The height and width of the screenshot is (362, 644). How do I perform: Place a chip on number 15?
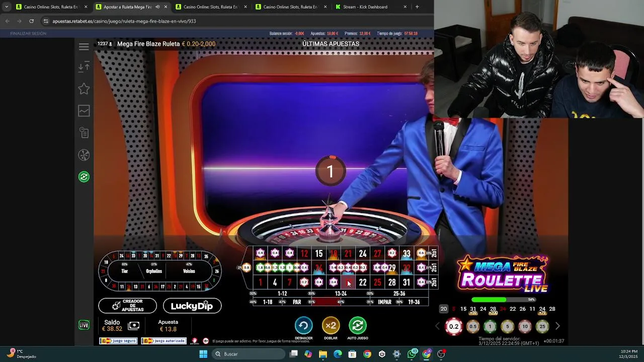tap(319, 253)
